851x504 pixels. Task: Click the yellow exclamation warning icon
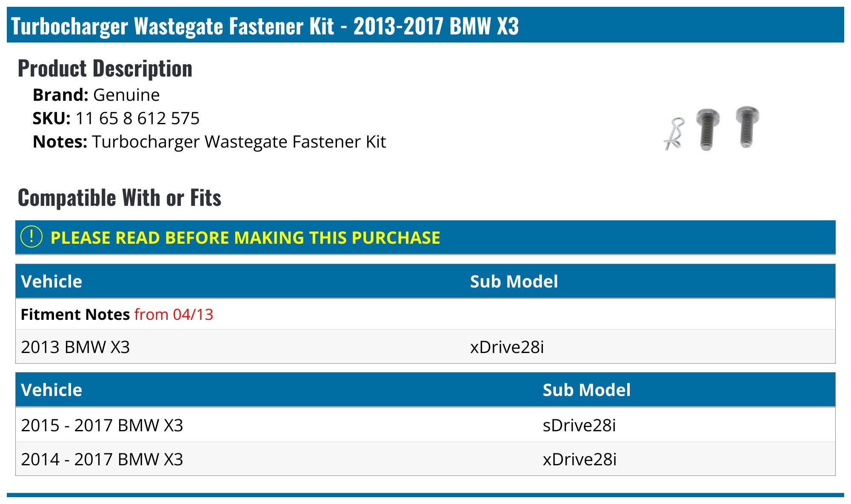tap(31, 237)
